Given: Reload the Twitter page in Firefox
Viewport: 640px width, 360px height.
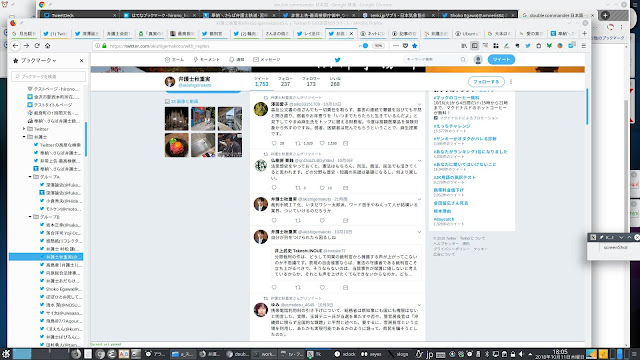Looking at the screenshot, I should tap(37, 46).
